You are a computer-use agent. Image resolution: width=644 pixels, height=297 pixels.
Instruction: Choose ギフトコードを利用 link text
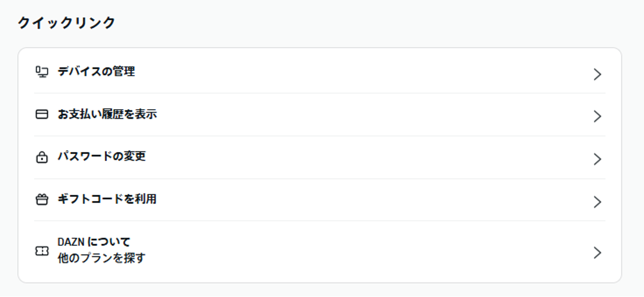click(107, 199)
